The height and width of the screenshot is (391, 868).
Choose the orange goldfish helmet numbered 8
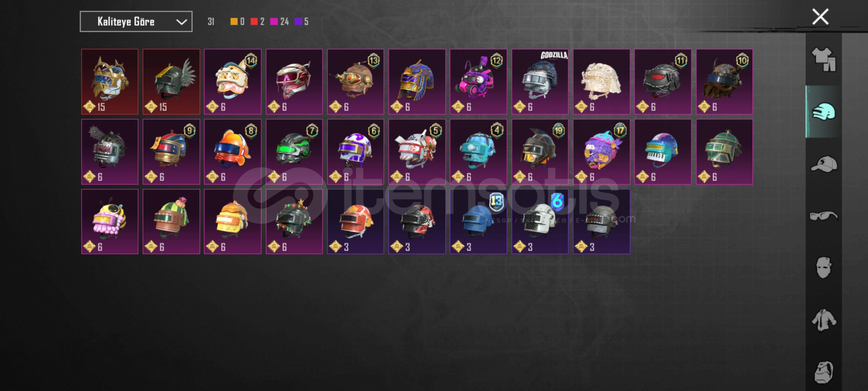[233, 152]
